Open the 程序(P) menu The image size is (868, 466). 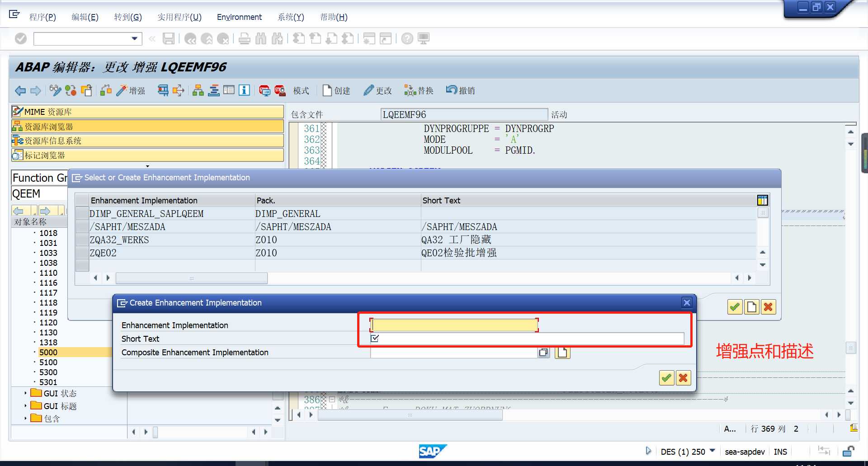point(42,17)
